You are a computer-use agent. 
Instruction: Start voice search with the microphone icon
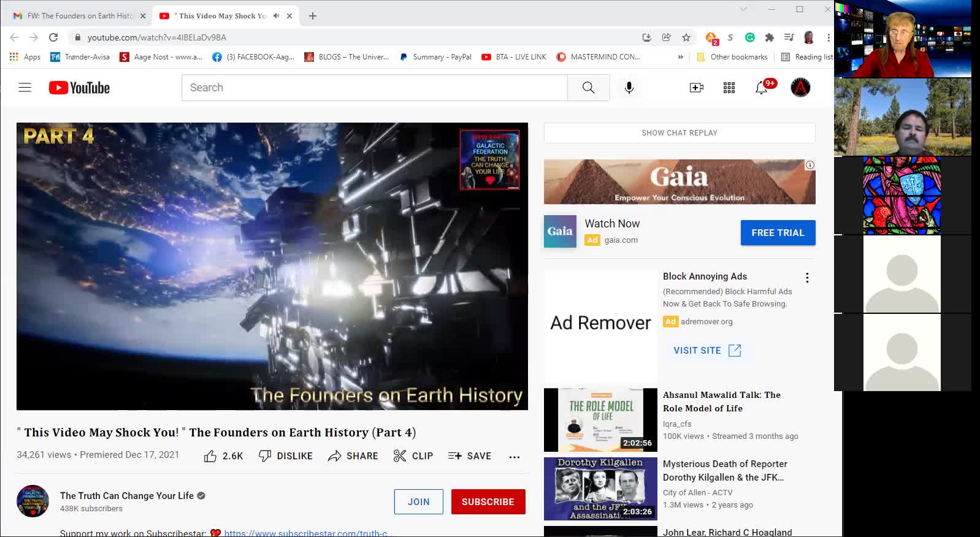click(x=629, y=88)
